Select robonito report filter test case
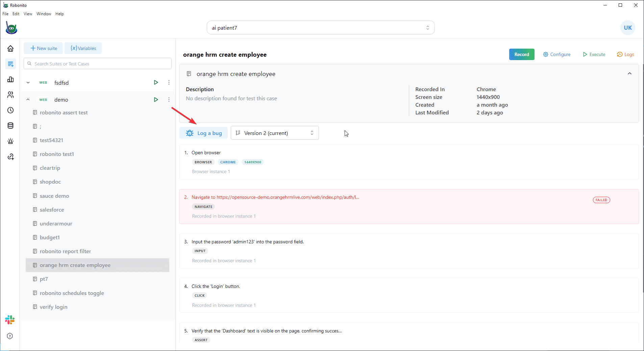Viewport: 644px width, 351px height. (97, 251)
